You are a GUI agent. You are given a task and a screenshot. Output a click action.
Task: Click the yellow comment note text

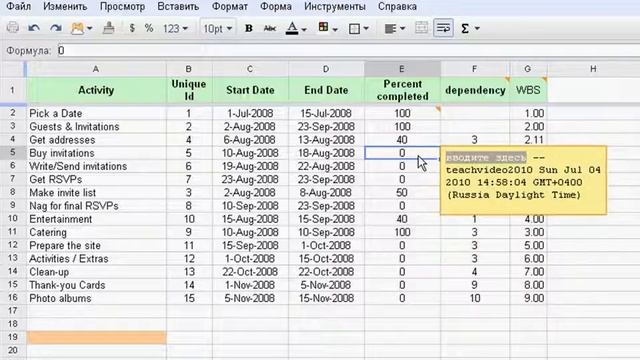pyautogui.click(x=523, y=176)
